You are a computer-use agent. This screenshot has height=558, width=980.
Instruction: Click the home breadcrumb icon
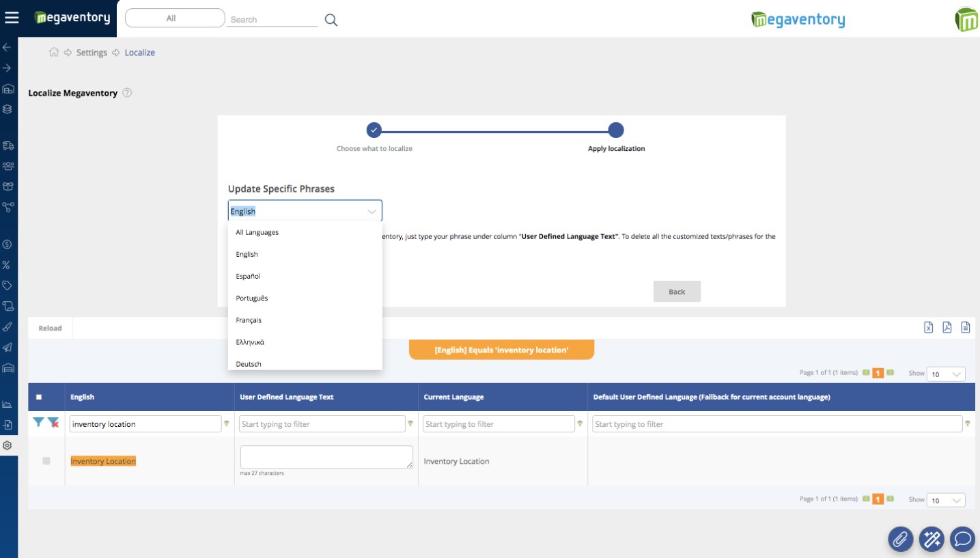[x=53, y=53]
